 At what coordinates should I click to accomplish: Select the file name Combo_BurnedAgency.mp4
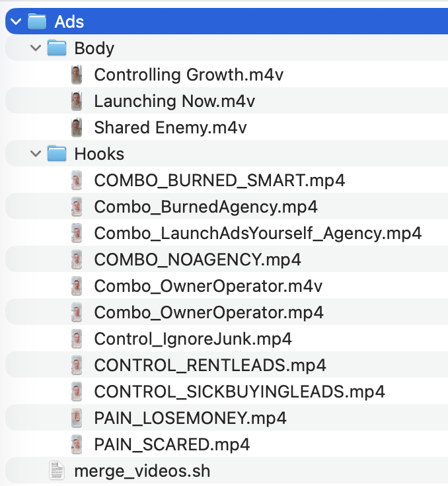(205, 207)
